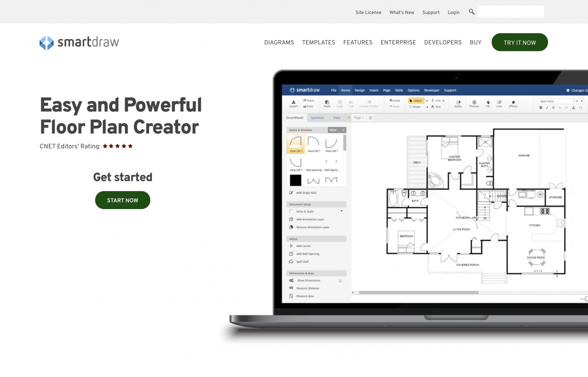Click Add Single Wall pencil icon
588x377 pixels.
tap(291, 193)
